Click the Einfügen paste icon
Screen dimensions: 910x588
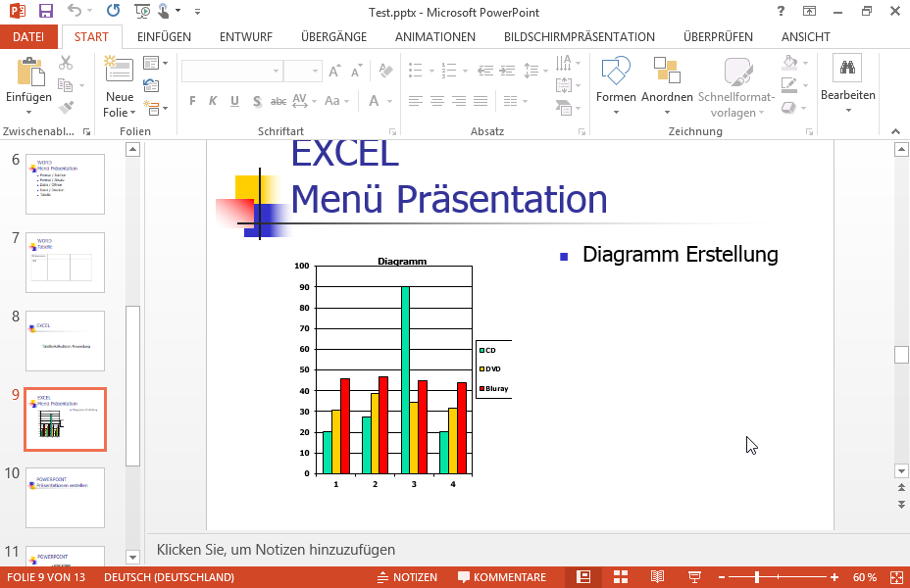(x=30, y=72)
